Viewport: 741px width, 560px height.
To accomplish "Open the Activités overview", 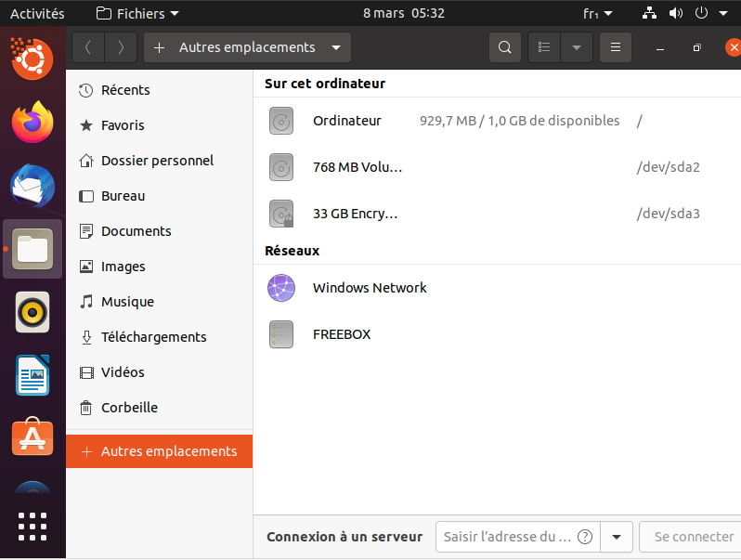I will point(37,13).
